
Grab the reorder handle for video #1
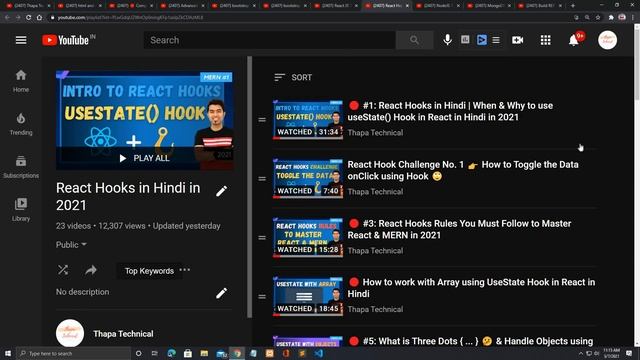point(262,120)
